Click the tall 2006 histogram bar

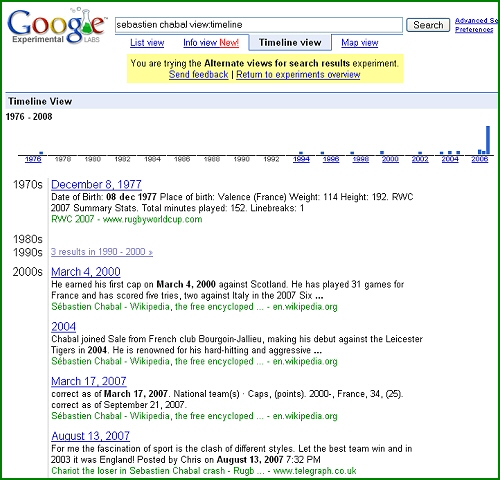click(488, 140)
